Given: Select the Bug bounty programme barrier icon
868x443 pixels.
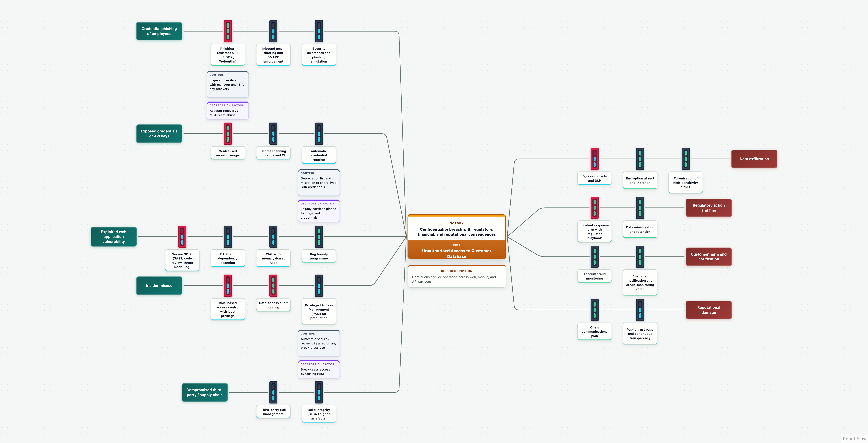Looking at the screenshot, I should click(319, 237).
